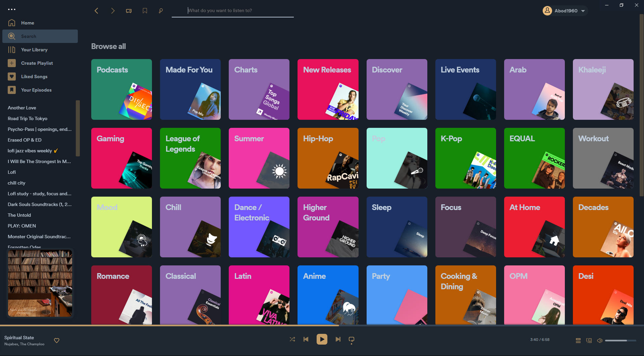Go to Home in the sidebar
Screen dimensions: 644x356
pos(40,23)
